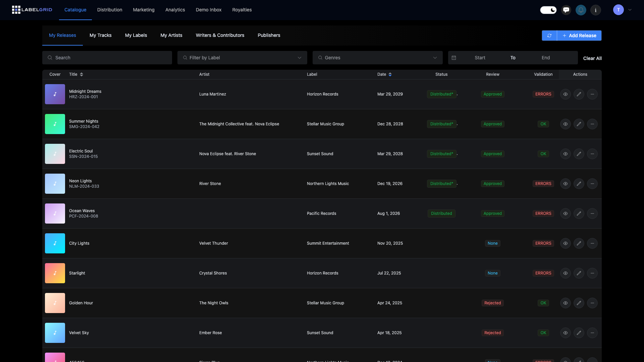Sort by Date column arrows
644x362 pixels.
390,74
